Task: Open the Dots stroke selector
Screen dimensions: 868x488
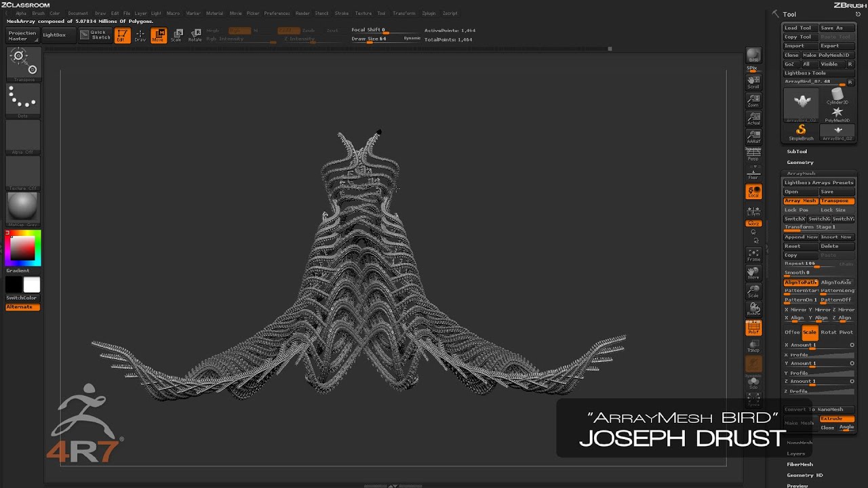Action: tap(23, 100)
